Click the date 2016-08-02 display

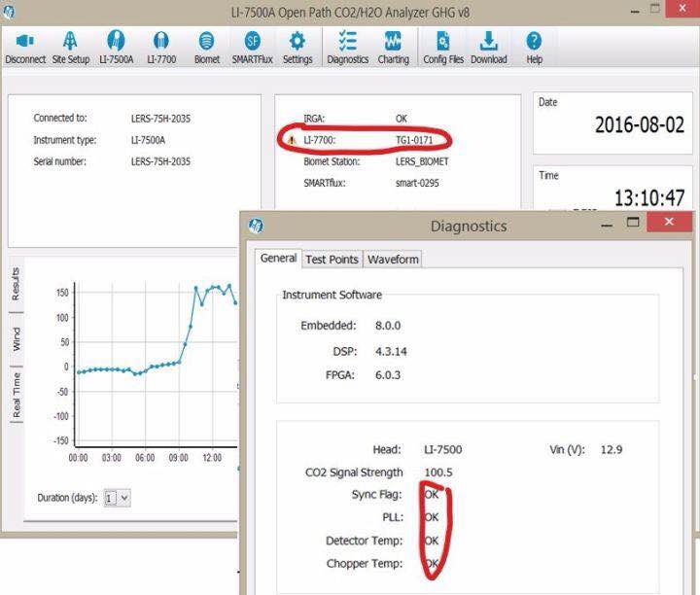[x=640, y=124]
